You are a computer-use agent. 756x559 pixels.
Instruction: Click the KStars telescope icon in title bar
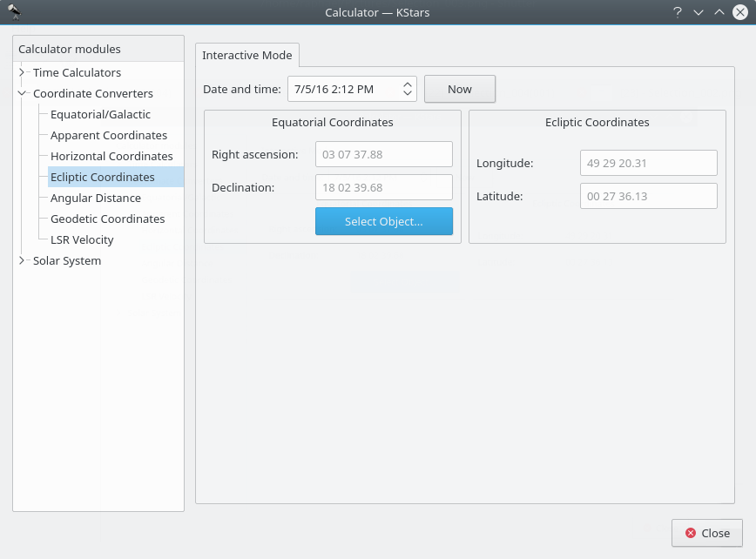tap(13, 12)
